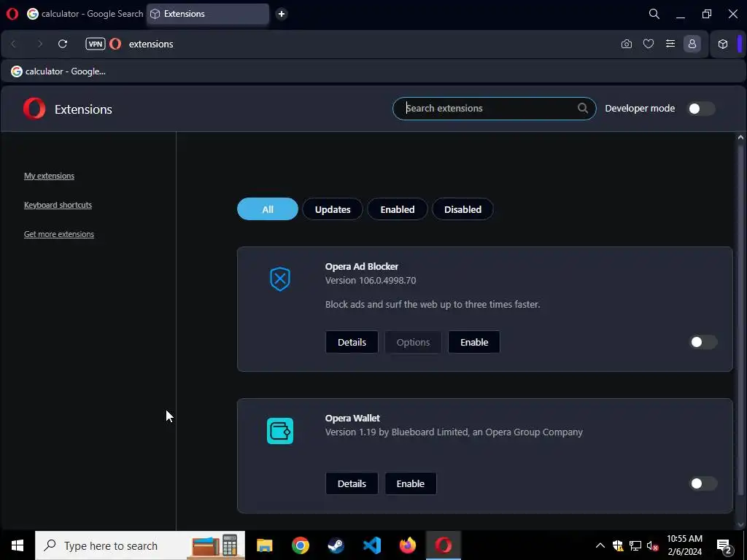Open Firefox from the taskbar
This screenshot has height=560, width=747.
407,545
